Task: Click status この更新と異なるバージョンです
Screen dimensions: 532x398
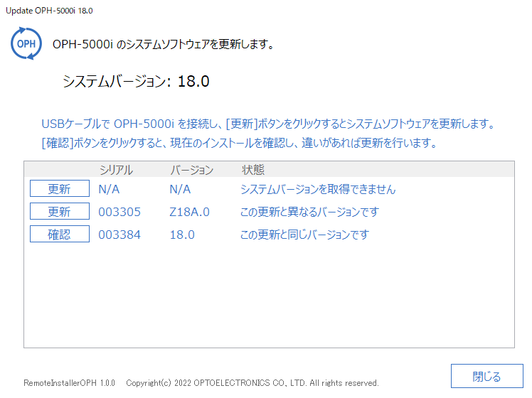Action: point(309,212)
